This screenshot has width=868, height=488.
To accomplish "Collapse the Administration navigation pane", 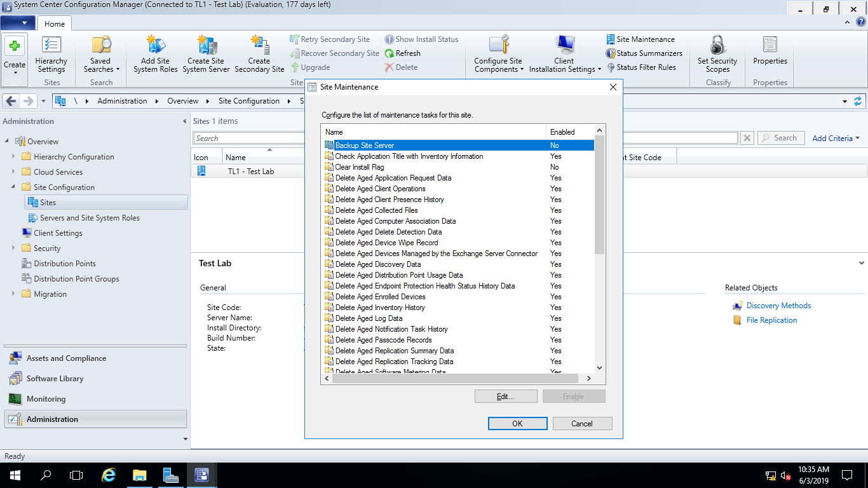I will [185, 121].
